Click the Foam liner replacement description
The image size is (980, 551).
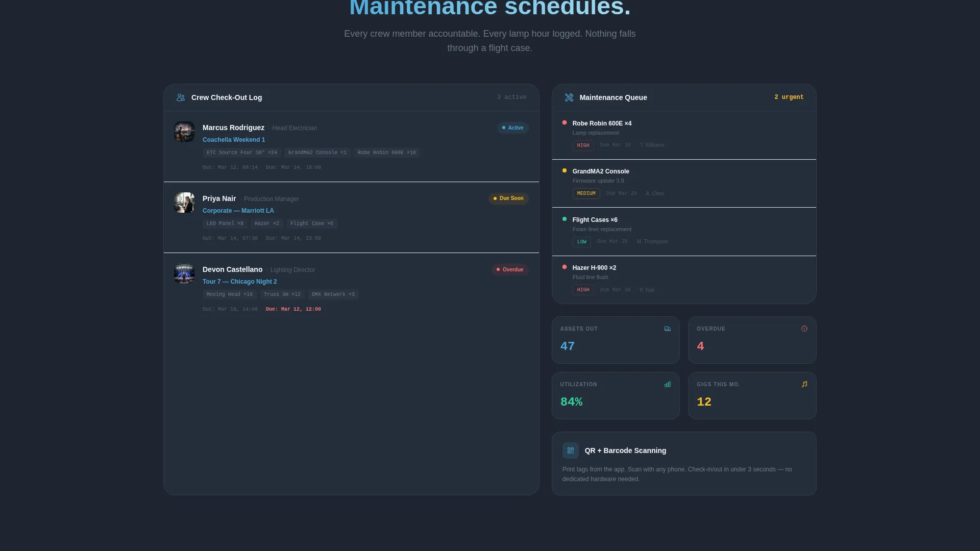(602, 230)
